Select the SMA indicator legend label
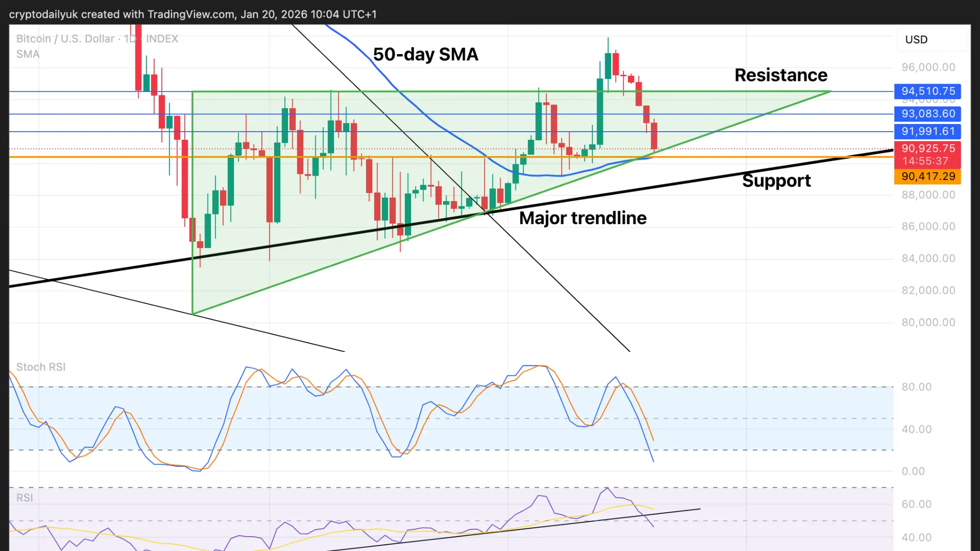980x551 pixels. (28, 54)
